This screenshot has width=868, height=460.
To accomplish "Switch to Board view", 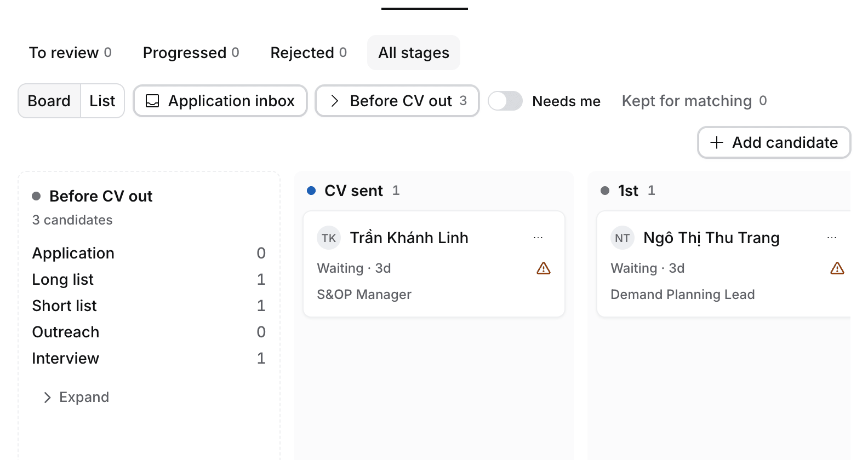I will 49,101.
